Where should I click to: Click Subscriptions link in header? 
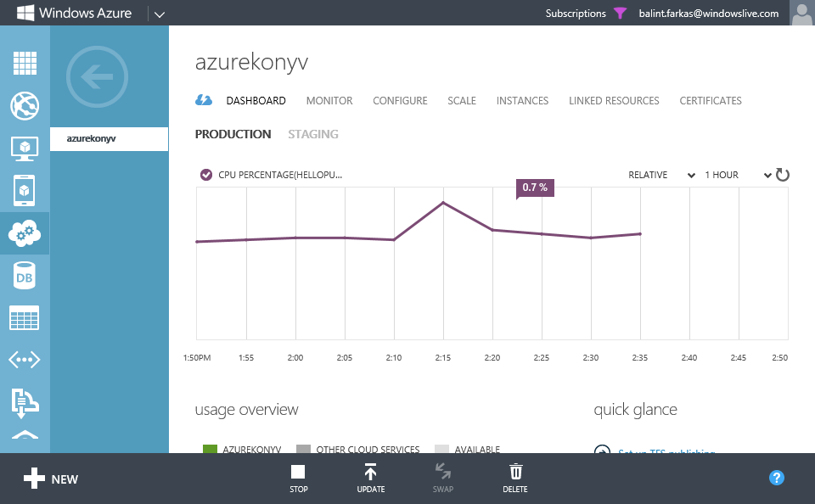[576, 14]
